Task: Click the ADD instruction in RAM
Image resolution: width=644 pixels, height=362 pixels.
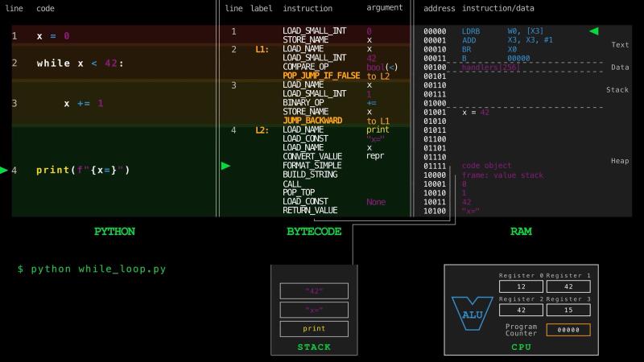Action: (469, 40)
